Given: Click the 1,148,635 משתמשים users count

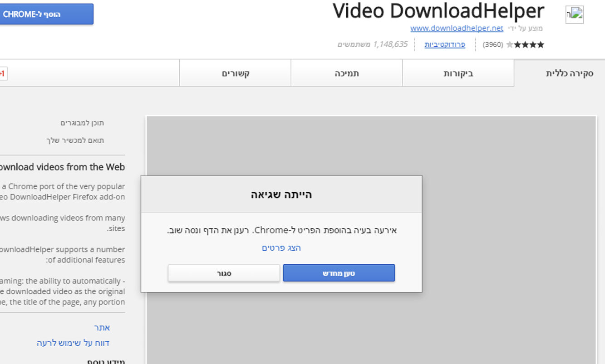Looking at the screenshot, I should point(373,44).
